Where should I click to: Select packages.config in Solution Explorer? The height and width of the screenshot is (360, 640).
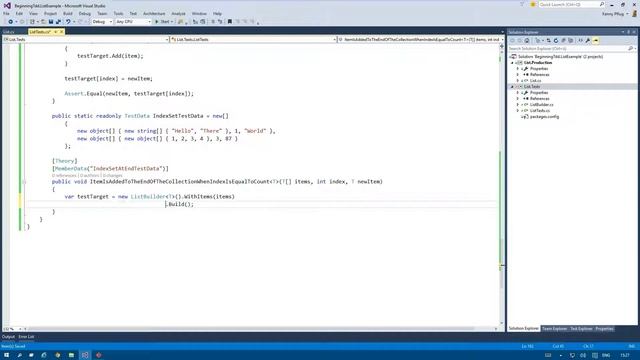[x=544, y=117]
